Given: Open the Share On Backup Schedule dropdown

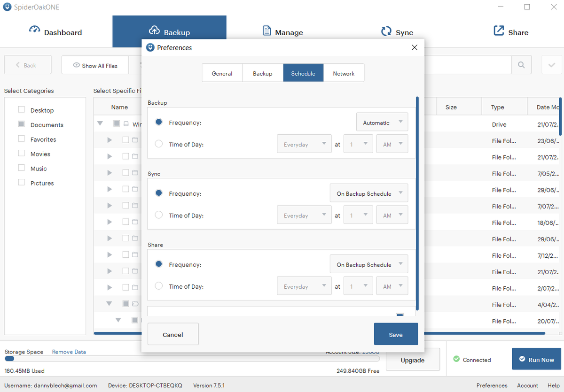Looking at the screenshot, I should (369, 264).
